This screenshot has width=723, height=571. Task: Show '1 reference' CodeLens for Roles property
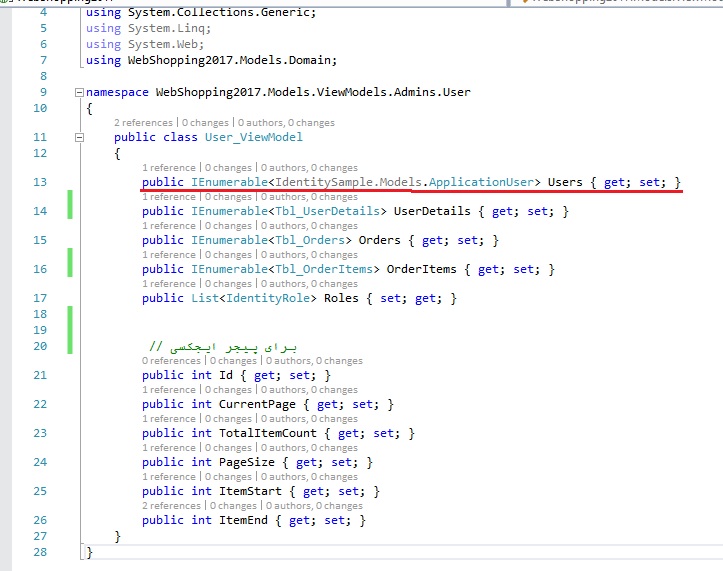169,284
